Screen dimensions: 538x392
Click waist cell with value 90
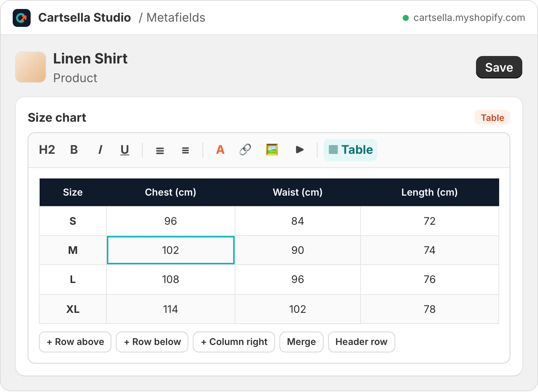click(298, 250)
